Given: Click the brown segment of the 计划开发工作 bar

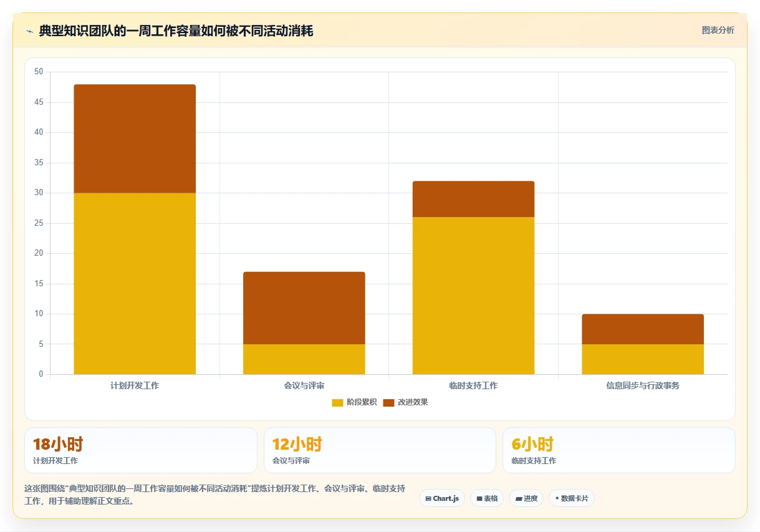Looking at the screenshot, I should [135, 139].
